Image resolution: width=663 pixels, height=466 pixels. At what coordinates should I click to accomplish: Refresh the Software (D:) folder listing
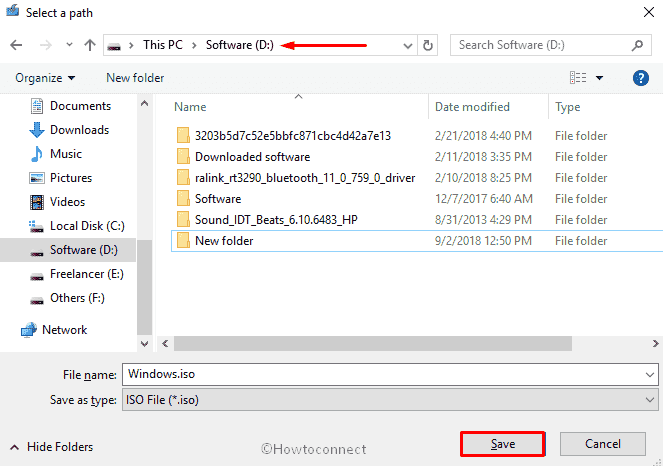pos(428,45)
